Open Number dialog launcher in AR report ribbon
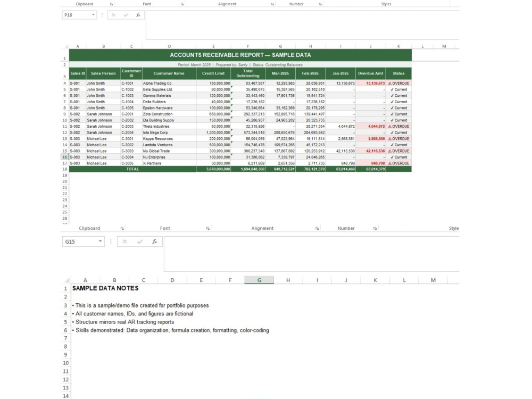This screenshot has height=399, width=532. coord(320,4)
